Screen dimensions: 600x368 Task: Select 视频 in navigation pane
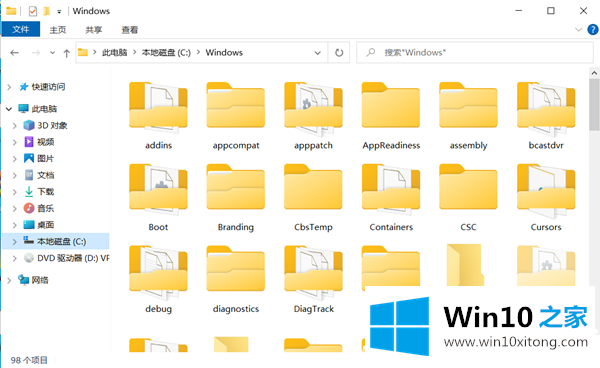(46, 142)
